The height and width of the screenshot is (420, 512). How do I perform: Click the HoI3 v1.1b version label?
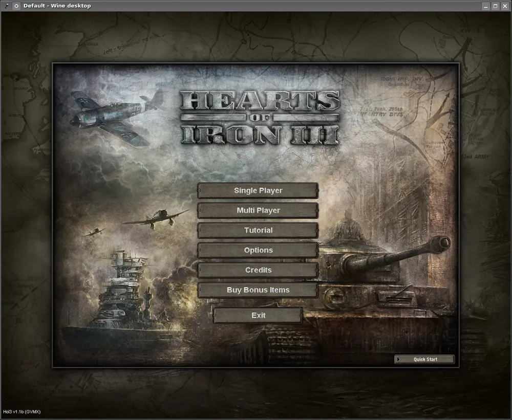tap(22, 411)
